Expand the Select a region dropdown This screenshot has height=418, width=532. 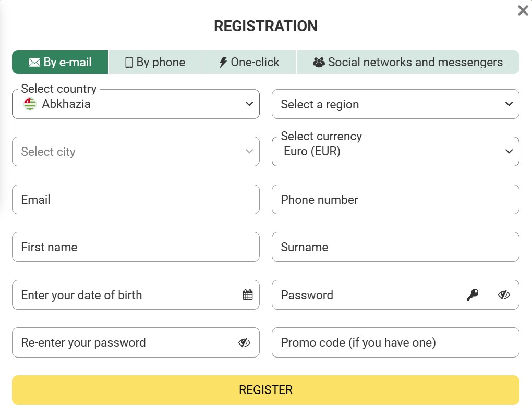click(395, 104)
